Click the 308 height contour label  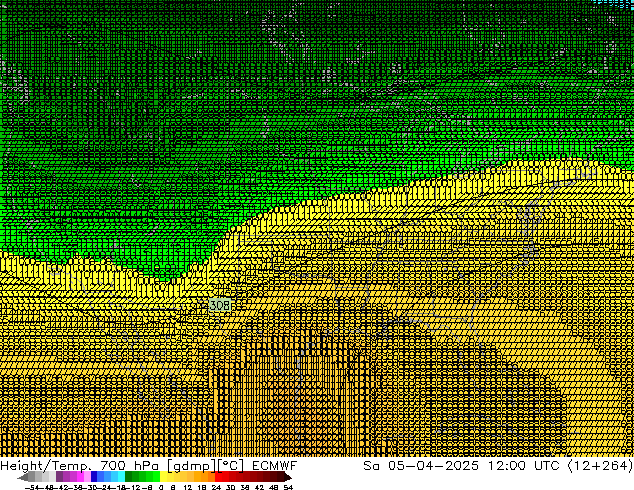tap(220, 305)
